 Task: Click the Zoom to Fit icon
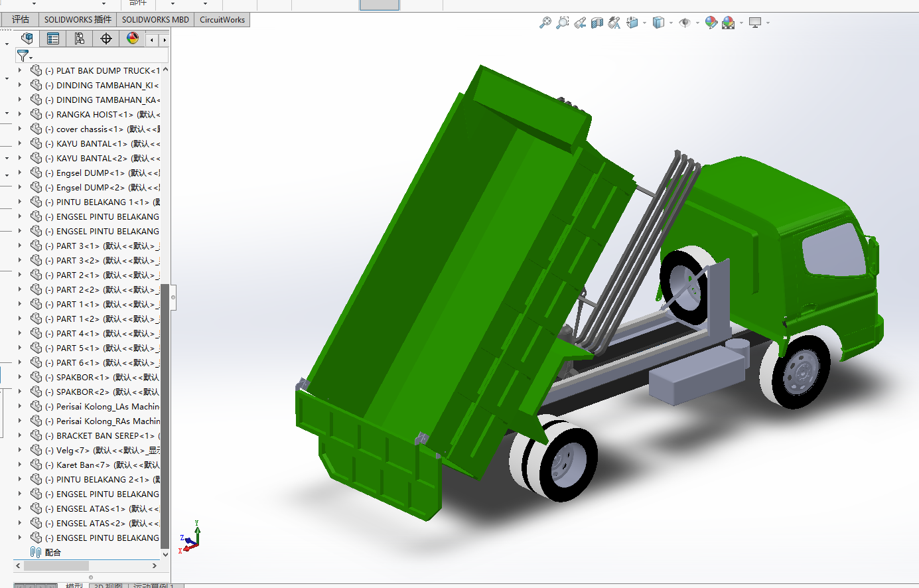[545, 23]
